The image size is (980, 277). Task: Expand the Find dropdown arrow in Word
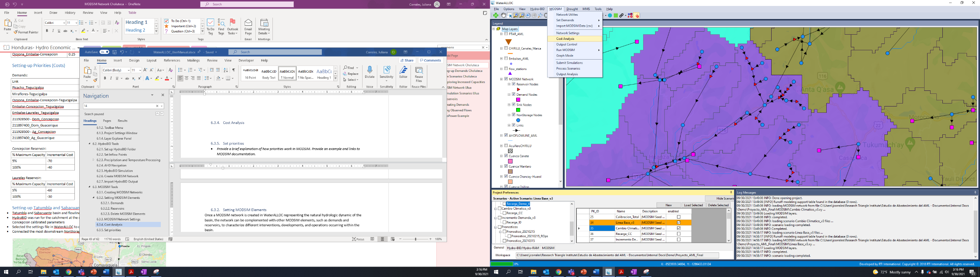[x=357, y=68]
